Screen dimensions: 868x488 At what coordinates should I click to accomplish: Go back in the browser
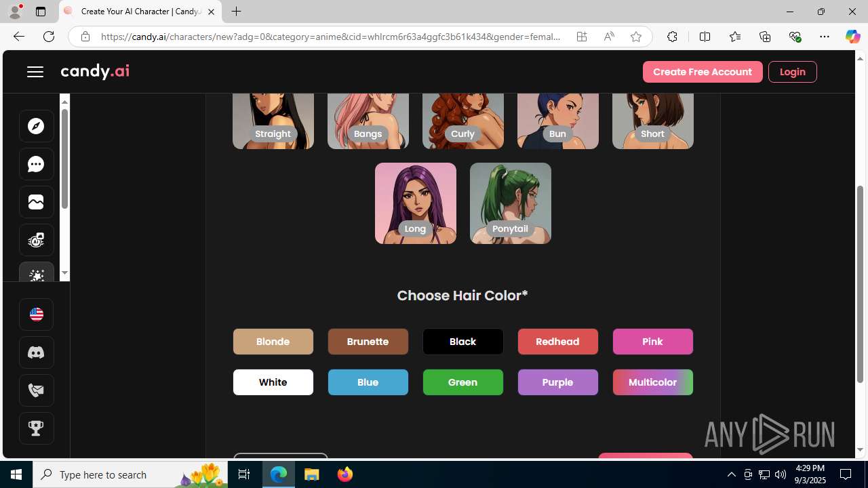19,37
